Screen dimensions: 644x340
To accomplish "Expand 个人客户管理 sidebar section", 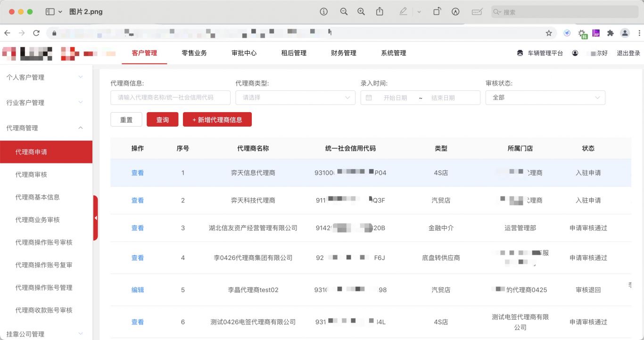I will pyautogui.click(x=46, y=77).
